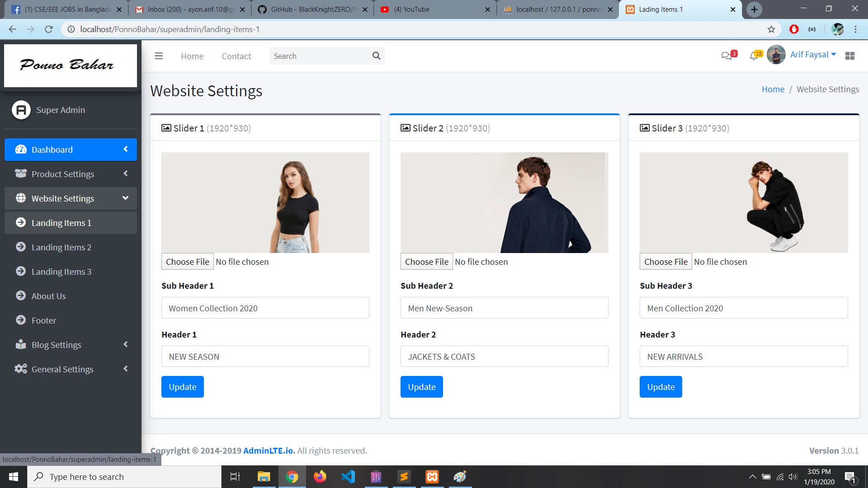The height and width of the screenshot is (488, 868).
Task: Open the messages icon showing 3 alerts
Action: (x=726, y=56)
